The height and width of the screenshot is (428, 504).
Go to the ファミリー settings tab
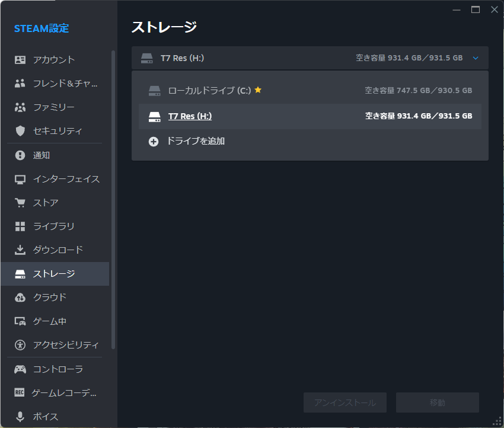(x=53, y=107)
